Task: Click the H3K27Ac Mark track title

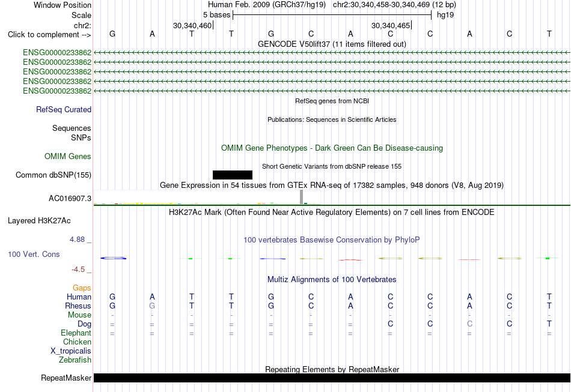Action: click(332, 212)
